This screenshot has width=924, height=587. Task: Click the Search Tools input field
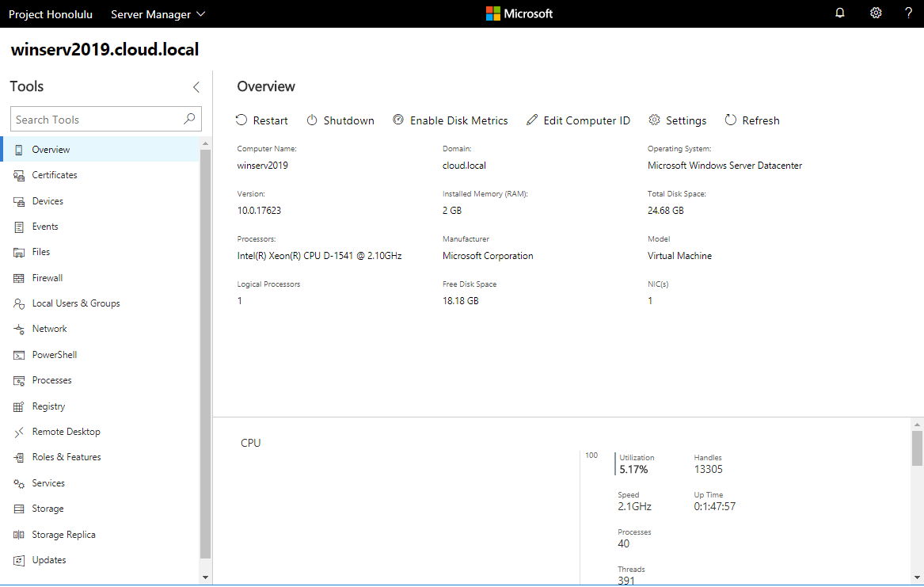coord(95,120)
